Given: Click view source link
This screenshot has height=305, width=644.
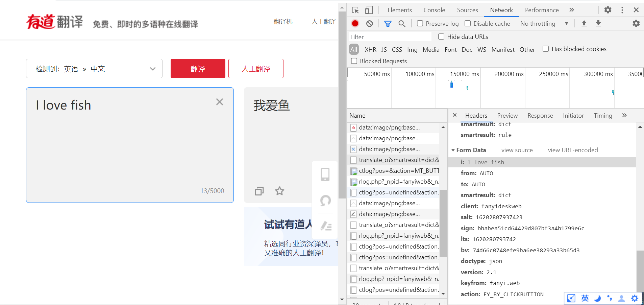Looking at the screenshot, I should coord(517,150).
